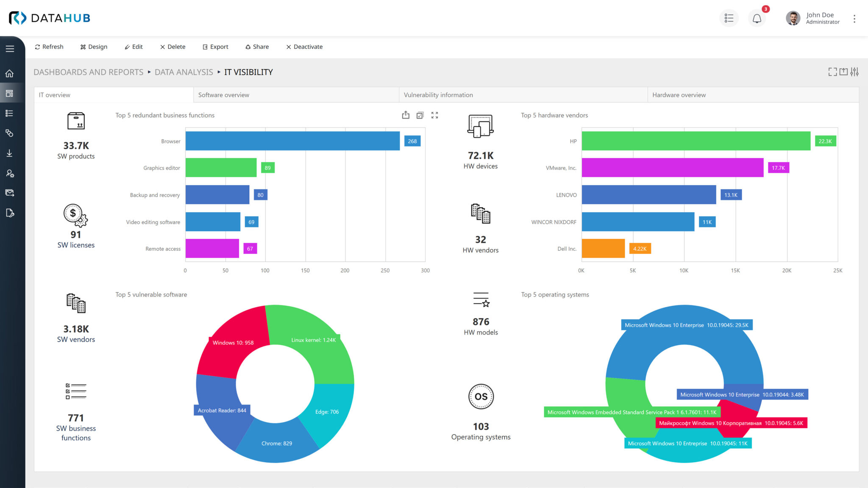Switch to Hardware overview tab
868x488 pixels.
753,95
